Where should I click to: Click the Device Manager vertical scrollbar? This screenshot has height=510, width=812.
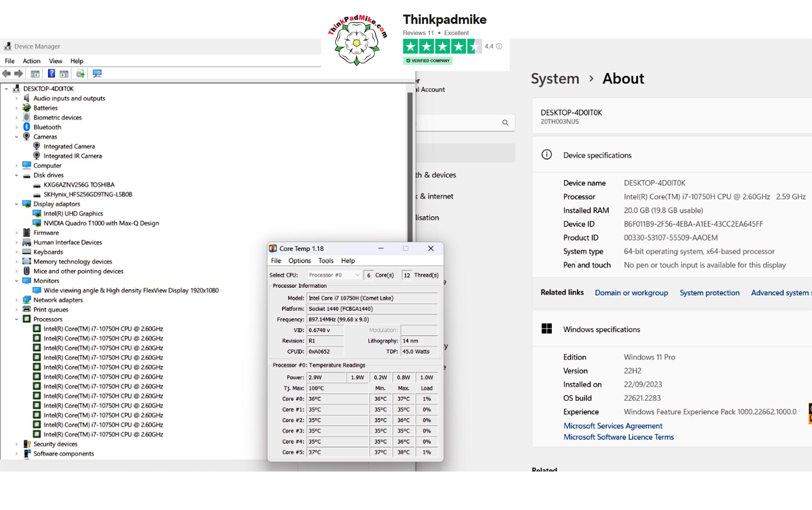pyautogui.click(x=410, y=167)
